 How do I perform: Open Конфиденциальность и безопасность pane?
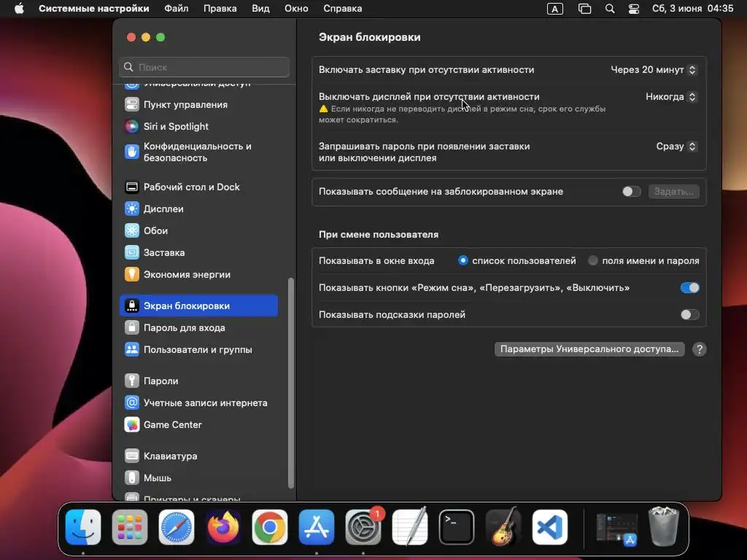coord(198,152)
